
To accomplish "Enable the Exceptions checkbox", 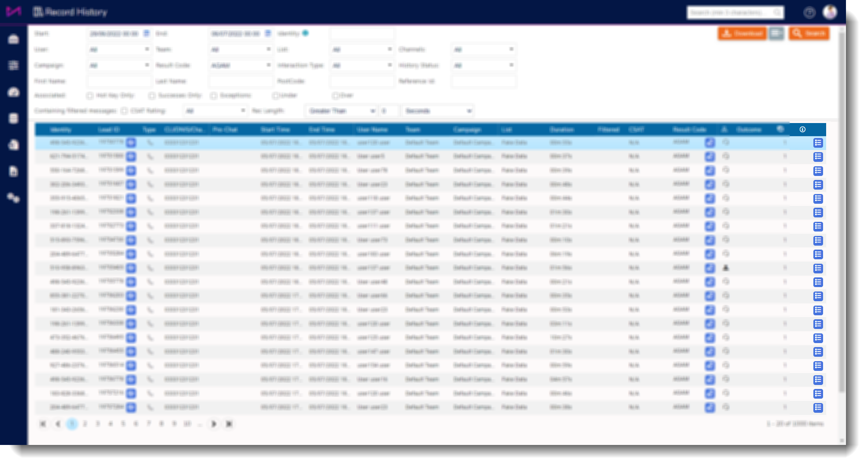I will pyautogui.click(x=213, y=95).
